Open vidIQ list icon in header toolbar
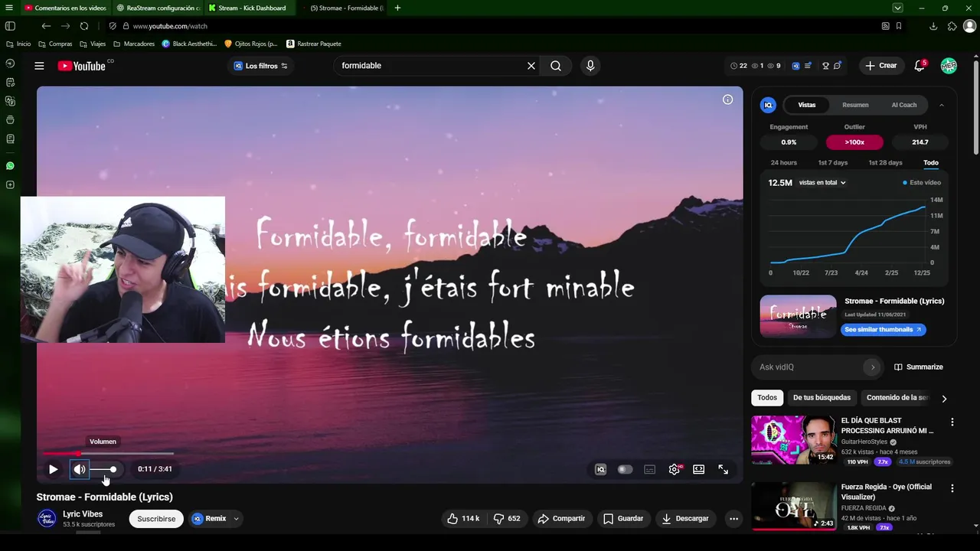The image size is (980, 551). [x=808, y=66]
